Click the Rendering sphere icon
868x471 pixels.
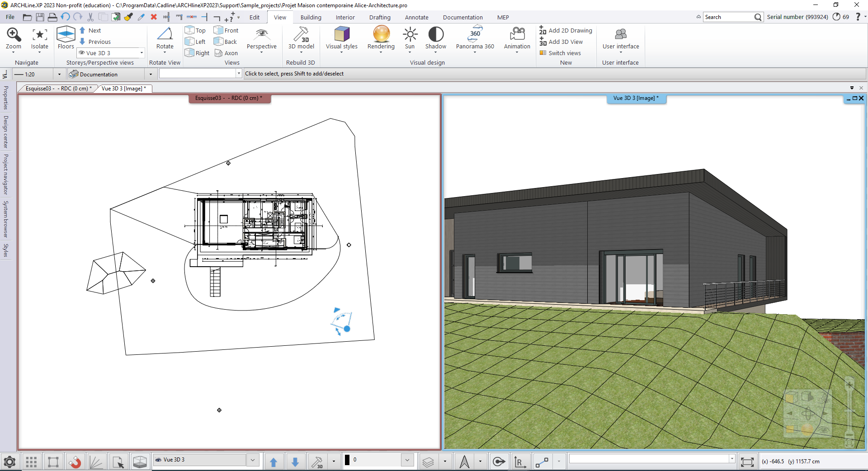click(381, 34)
